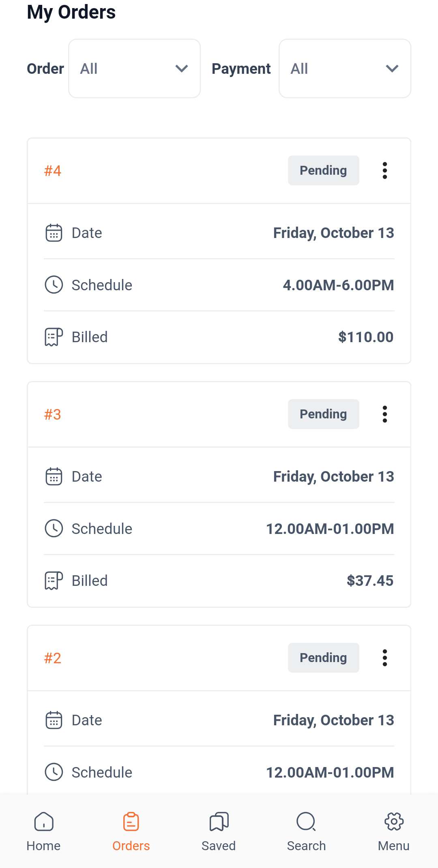The width and height of the screenshot is (438, 868).
Task: Click the billed receipt icon in order #4
Action: tap(54, 337)
